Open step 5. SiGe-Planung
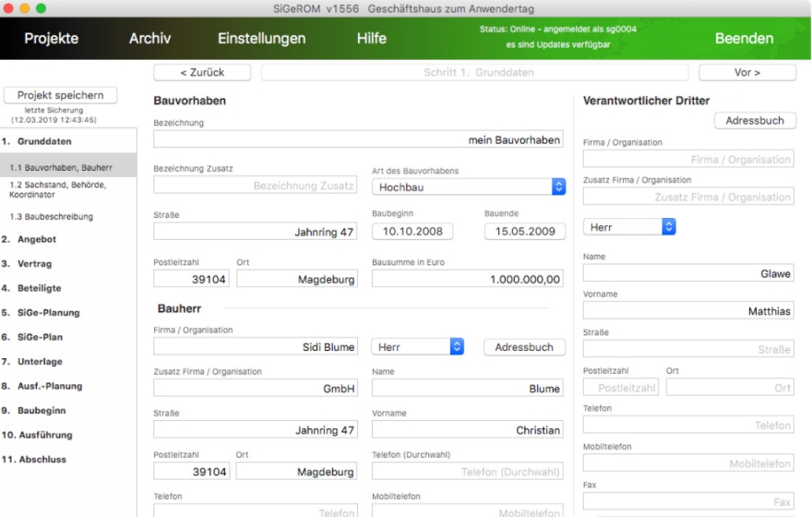The width and height of the screenshot is (812, 517). [x=41, y=312]
